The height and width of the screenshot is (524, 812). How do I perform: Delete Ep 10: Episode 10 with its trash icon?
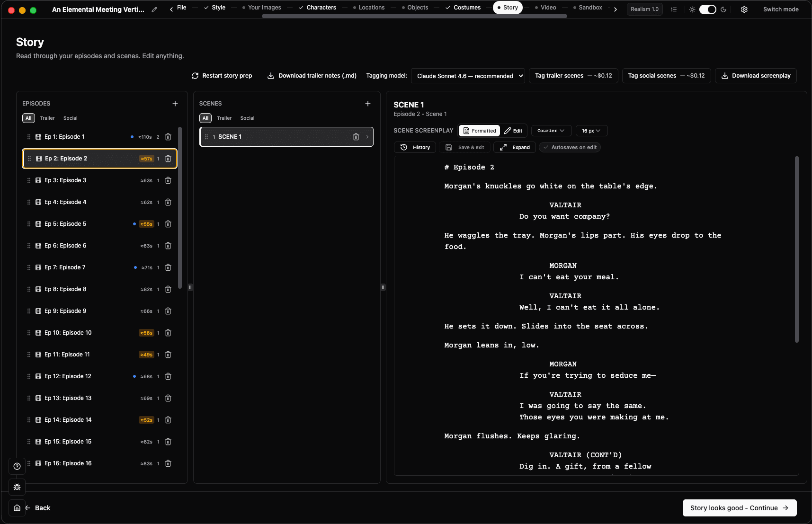(168, 333)
